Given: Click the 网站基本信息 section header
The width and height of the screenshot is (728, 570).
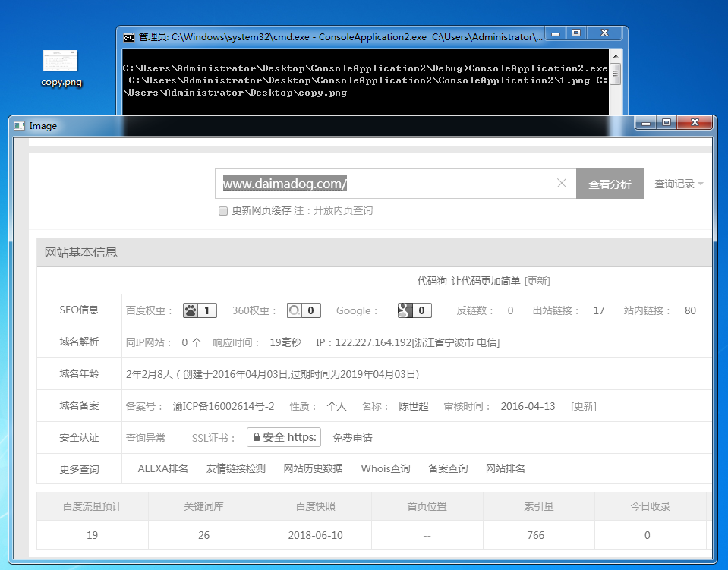Looking at the screenshot, I should (x=374, y=252).
